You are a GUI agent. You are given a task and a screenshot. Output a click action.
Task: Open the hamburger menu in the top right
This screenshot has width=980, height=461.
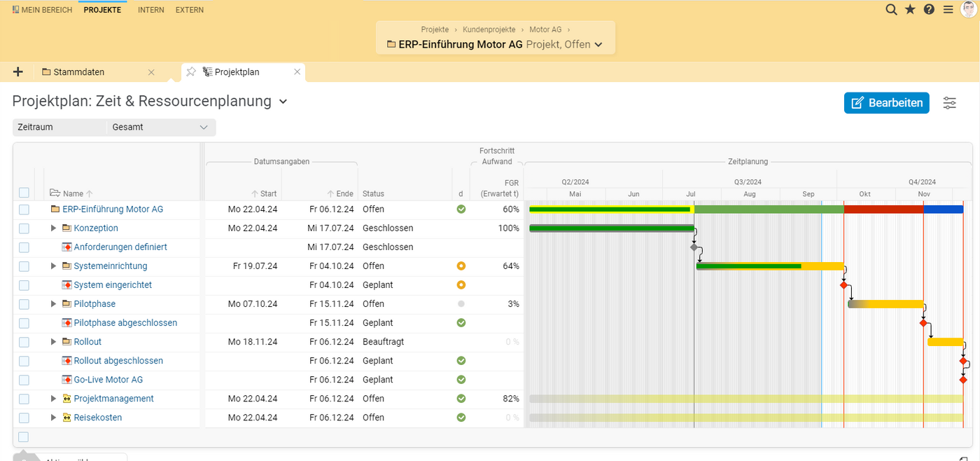coord(948,9)
